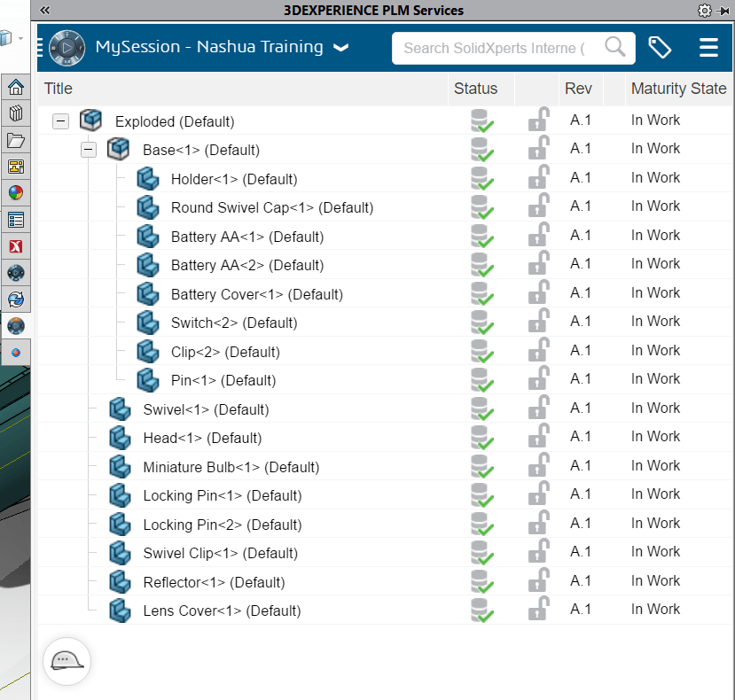Select Clip<2> (Default) item
The image size is (735, 700).
(225, 353)
